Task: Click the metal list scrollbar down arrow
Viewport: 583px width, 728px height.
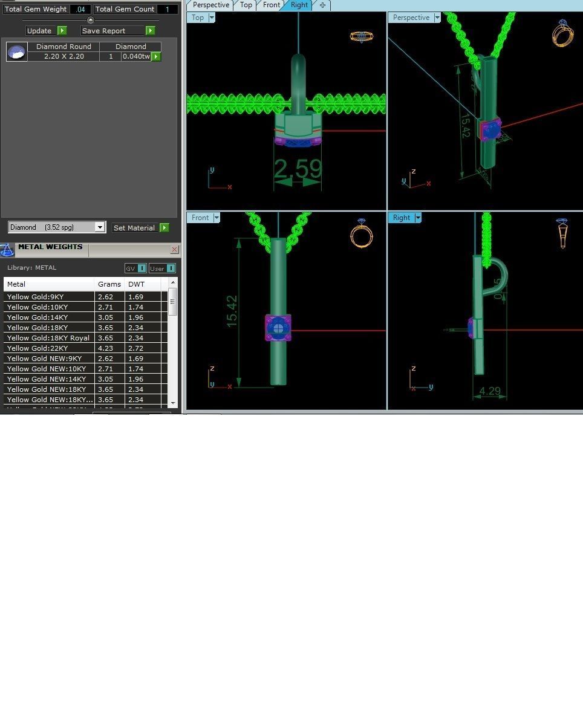Action: [x=173, y=403]
